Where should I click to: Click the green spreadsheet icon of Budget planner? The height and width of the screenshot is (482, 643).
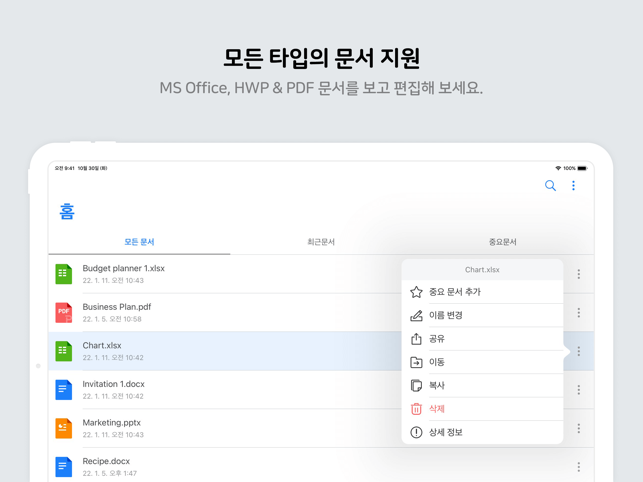(x=64, y=274)
